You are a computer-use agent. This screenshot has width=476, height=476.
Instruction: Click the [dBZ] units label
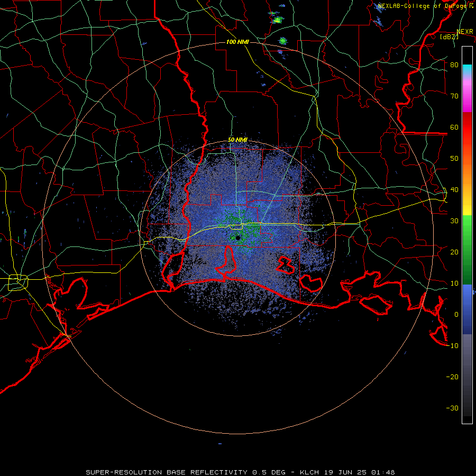pyautogui.click(x=449, y=37)
